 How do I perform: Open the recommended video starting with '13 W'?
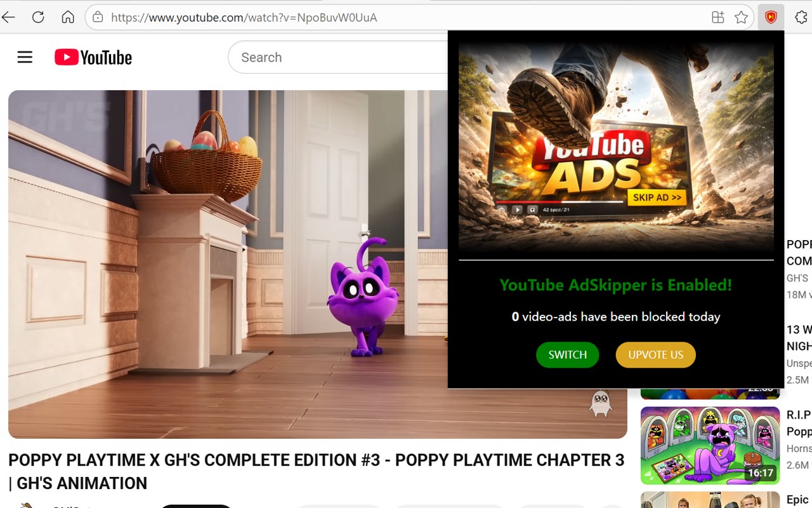(799, 338)
